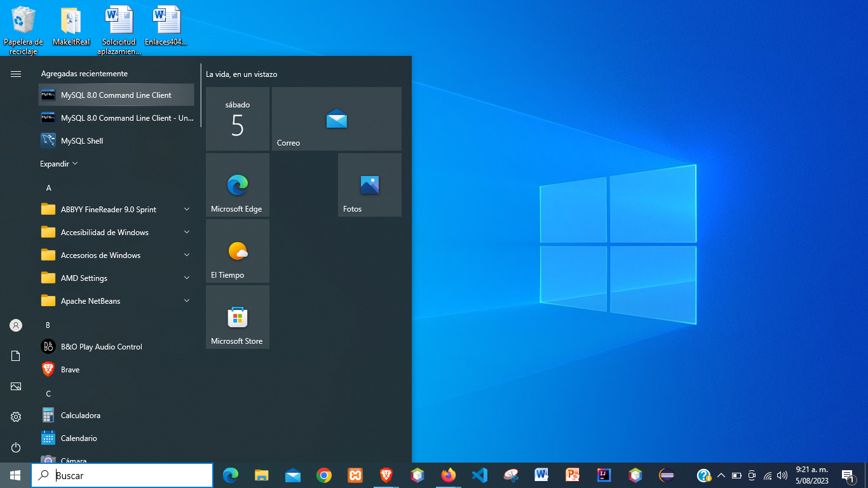868x488 pixels.
Task: Open Calculadora app
Action: [116, 416]
